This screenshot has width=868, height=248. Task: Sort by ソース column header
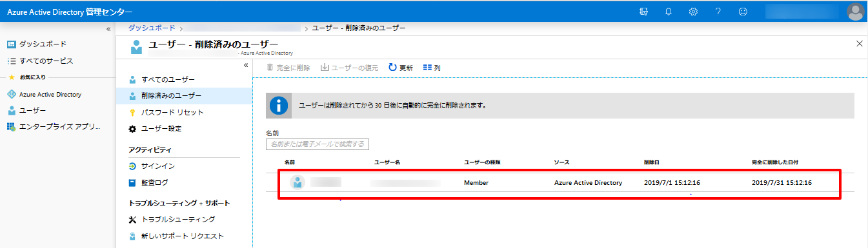coord(561,162)
